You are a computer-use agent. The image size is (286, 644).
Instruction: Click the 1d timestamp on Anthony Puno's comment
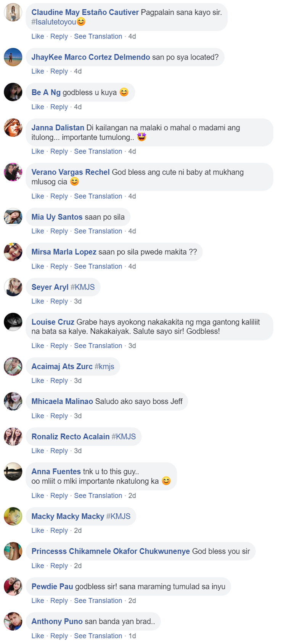click(132, 636)
